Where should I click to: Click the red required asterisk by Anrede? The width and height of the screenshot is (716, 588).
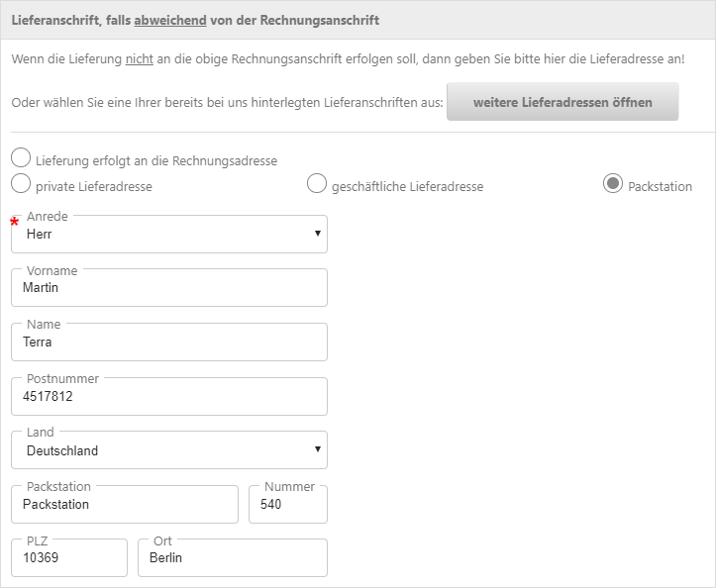click(x=15, y=223)
